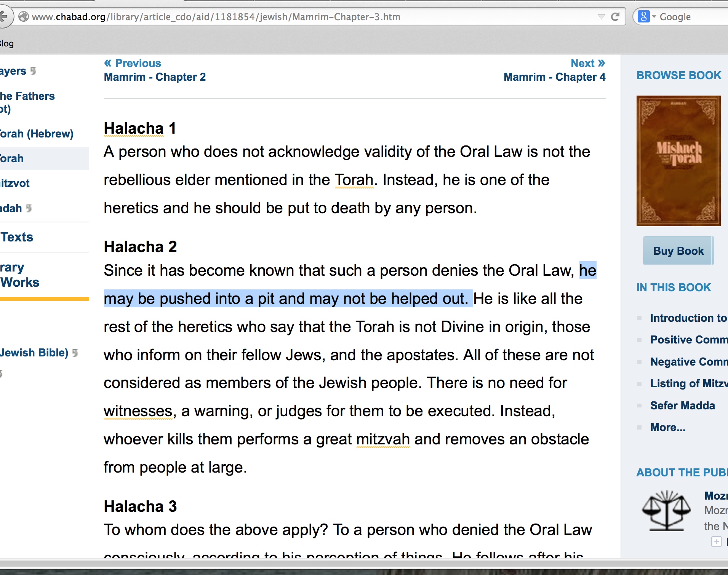Reload the page with the refresh icon
This screenshot has height=575, width=728.
click(615, 17)
